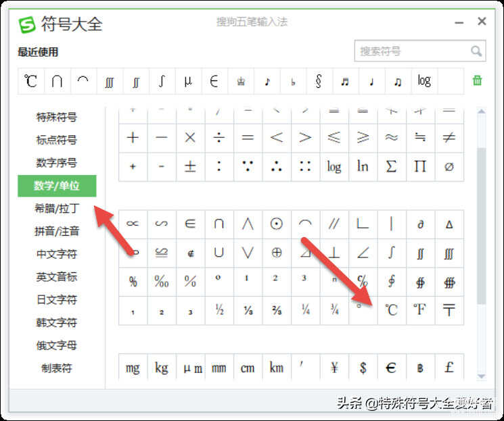504x421 pixels.
Task: Insert the division ÷ symbol
Action: (219, 138)
